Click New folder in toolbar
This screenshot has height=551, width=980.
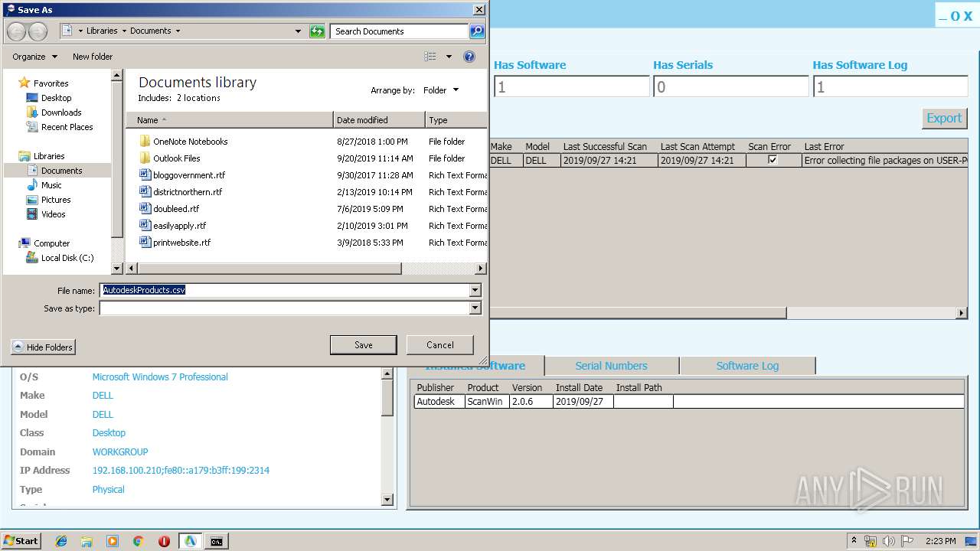[93, 57]
